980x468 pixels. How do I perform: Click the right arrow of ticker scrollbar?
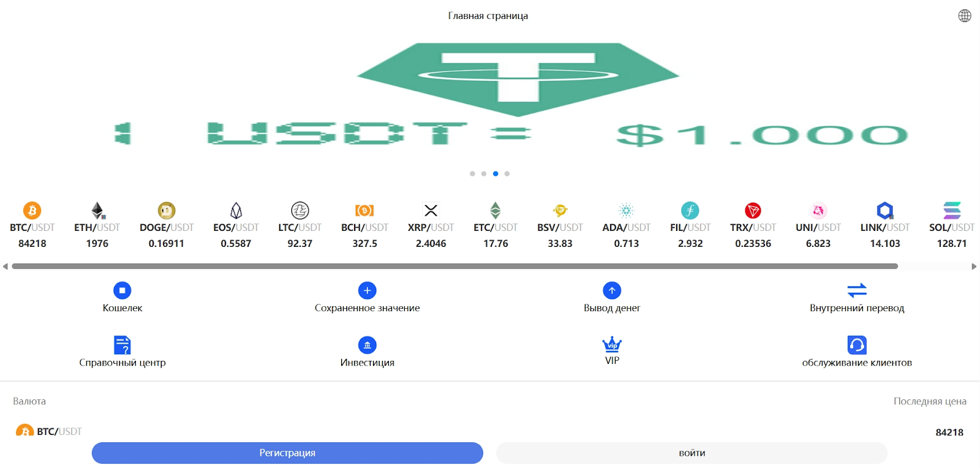click(974, 266)
